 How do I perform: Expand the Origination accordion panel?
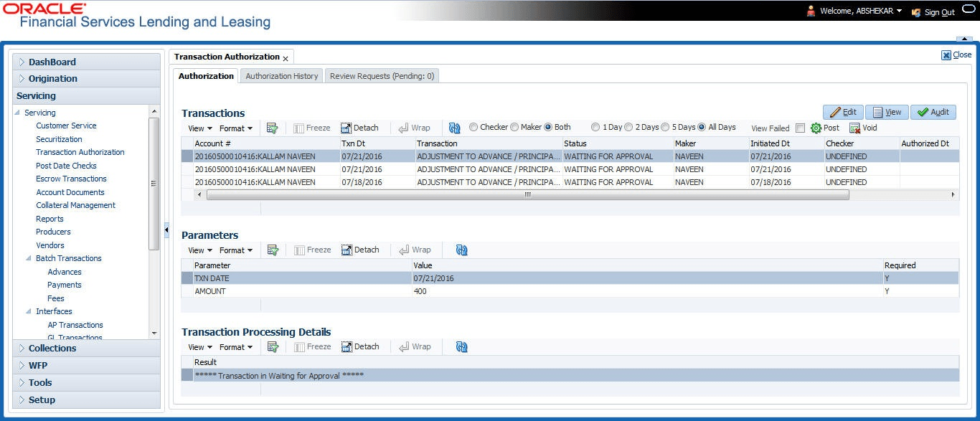click(86, 79)
